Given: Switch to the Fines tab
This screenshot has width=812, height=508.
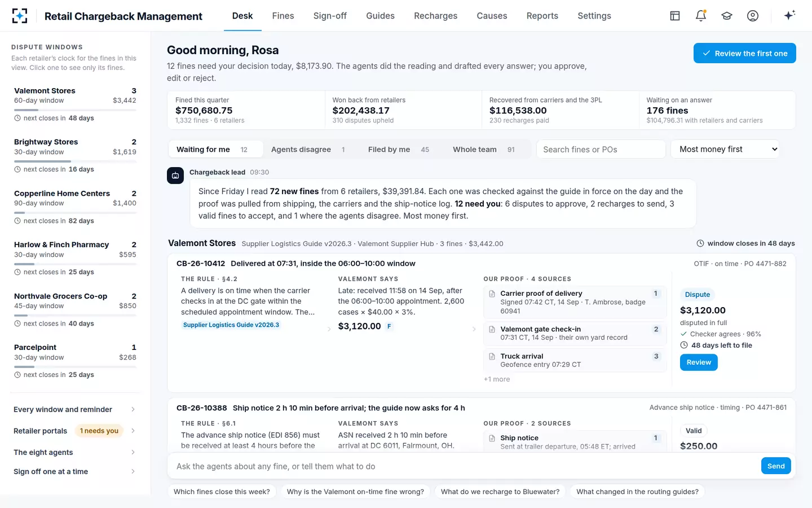Looking at the screenshot, I should pyautogui.click(x=283, y=16).
